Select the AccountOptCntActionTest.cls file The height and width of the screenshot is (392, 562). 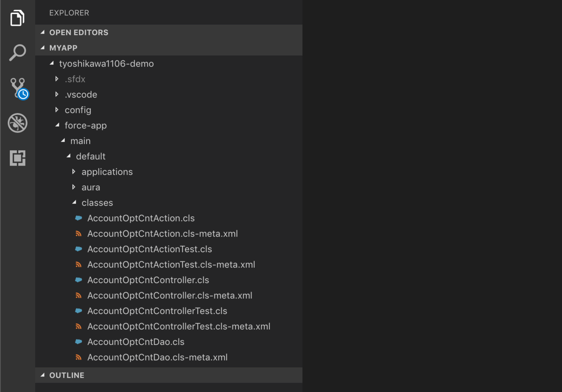[x=150, y=249]
